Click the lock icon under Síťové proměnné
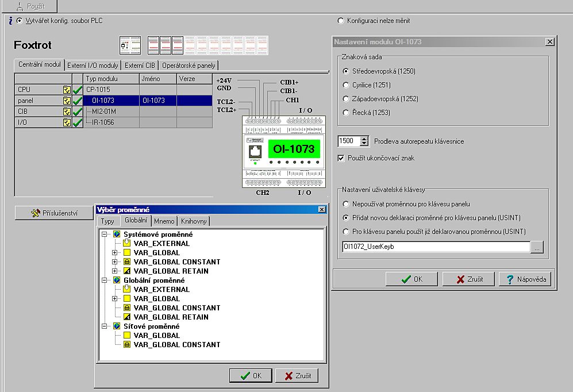This screenshot has height=392, width=573. (x=127, y=345)
